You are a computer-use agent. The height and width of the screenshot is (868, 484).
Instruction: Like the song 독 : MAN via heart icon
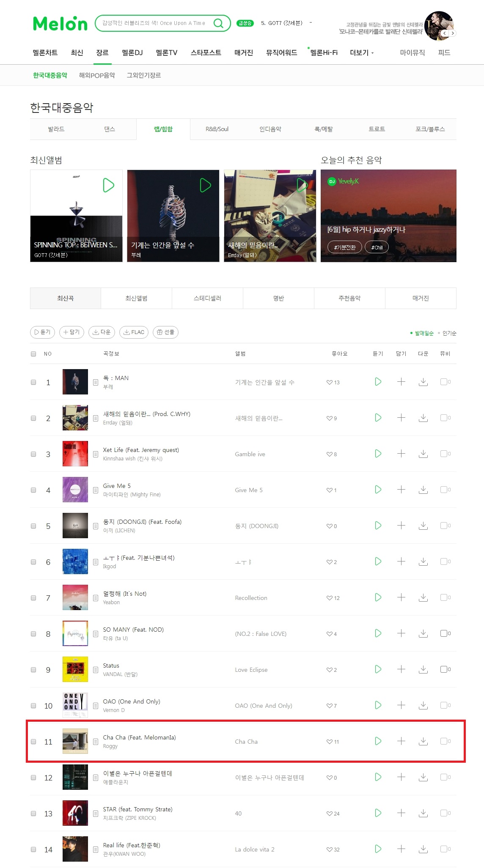click(329, 382)
